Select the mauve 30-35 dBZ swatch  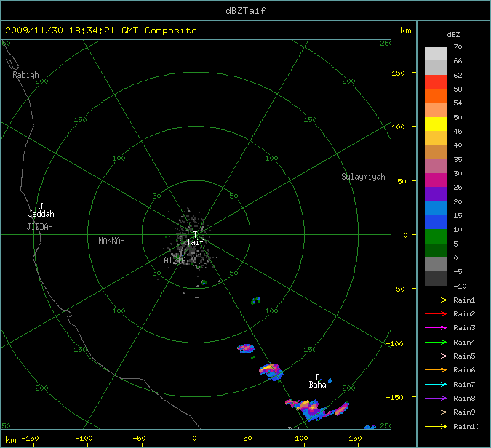pyautogui.click(x=436, y=166)
